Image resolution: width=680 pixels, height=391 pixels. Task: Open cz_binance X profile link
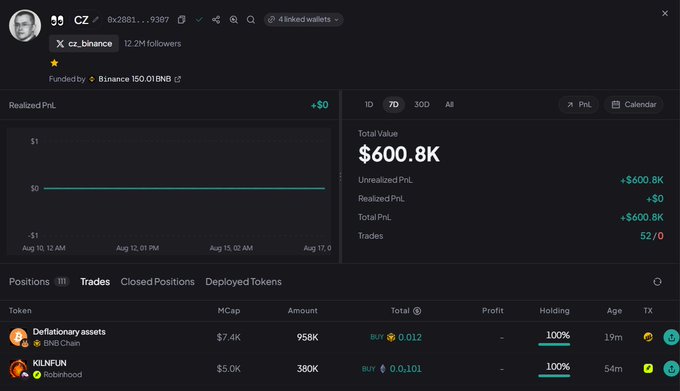tap(84, 43)
